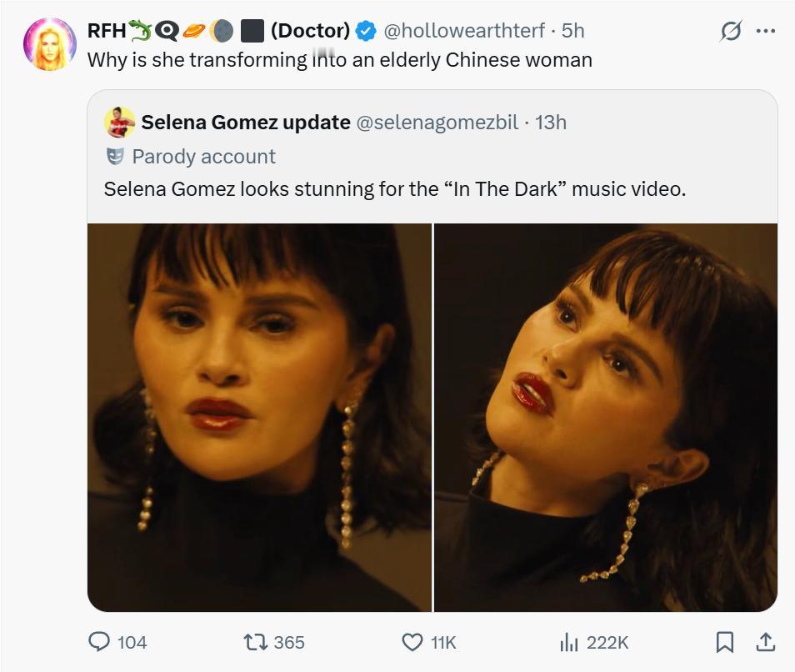The height and width of the screenshot is (672, 795).
Task: Open the @hollowearthterf handle link
Action: click(x=462, y=31)
